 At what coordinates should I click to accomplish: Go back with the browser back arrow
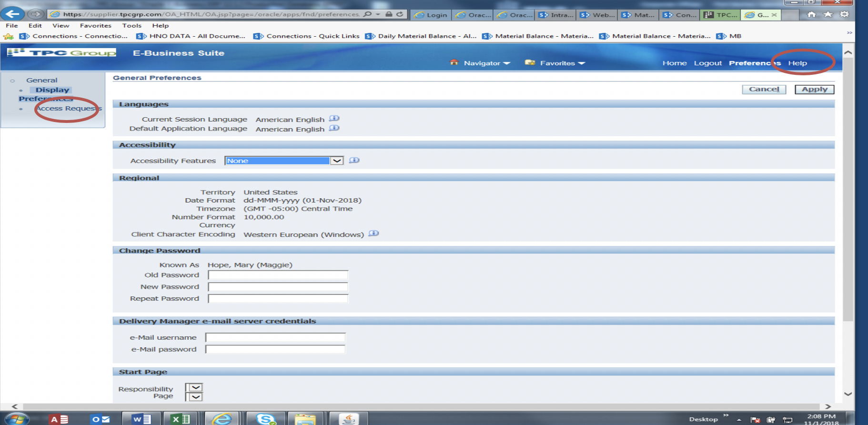pos(13,14)
